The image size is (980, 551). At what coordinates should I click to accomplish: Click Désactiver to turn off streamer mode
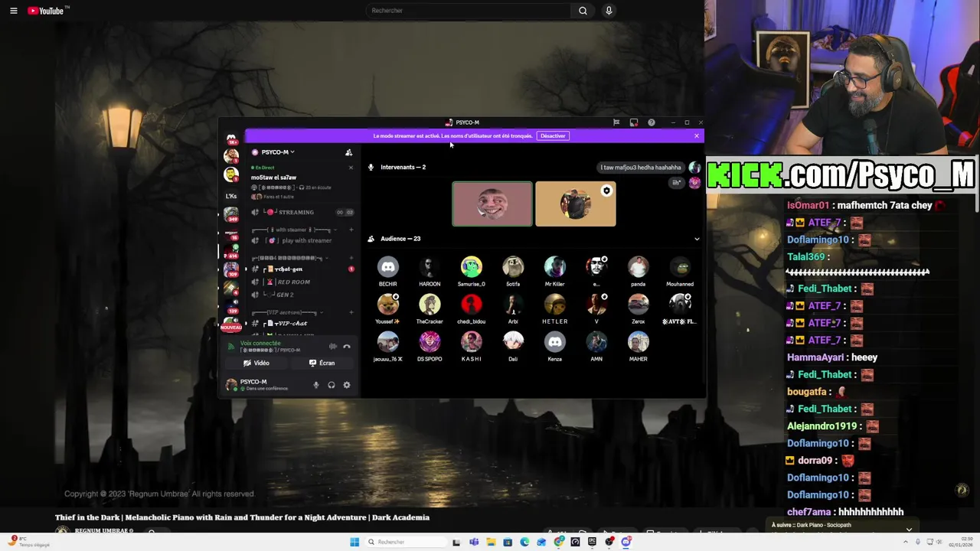click(x=553, y=136)
